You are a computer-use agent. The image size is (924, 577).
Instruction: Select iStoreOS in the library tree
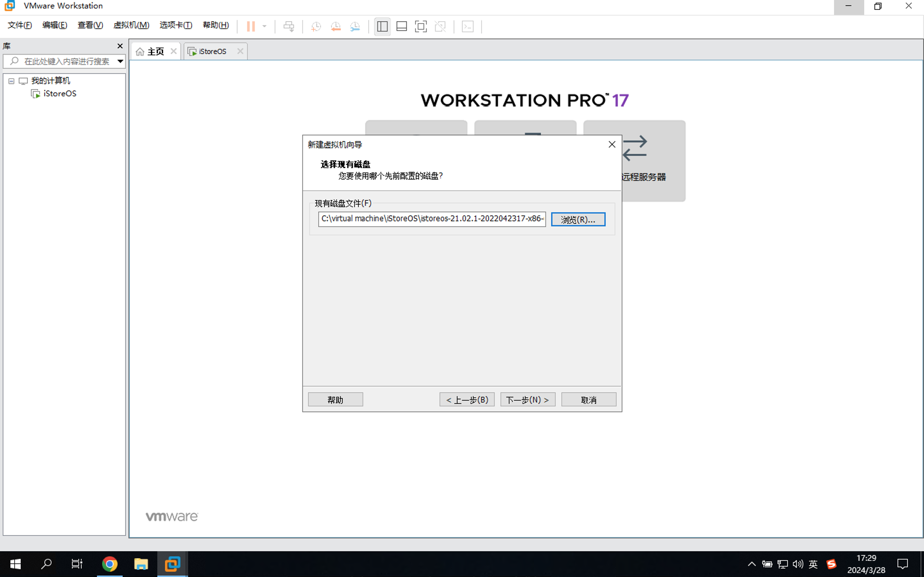[60, 94]
